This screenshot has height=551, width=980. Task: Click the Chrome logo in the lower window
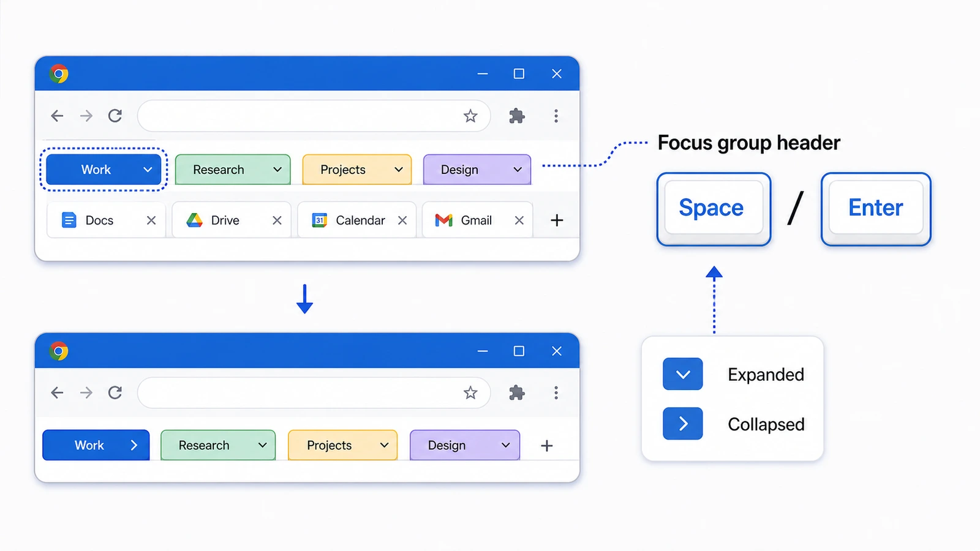pos(59,351)
